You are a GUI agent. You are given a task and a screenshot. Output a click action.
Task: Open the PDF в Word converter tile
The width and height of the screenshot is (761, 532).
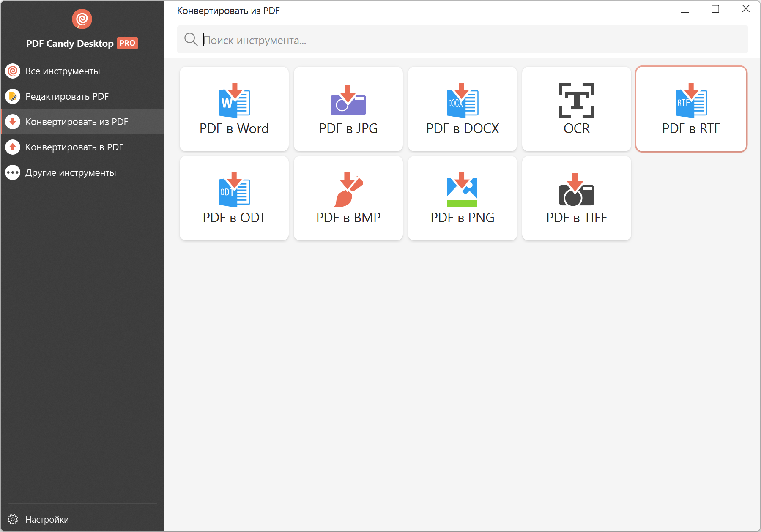(x=234, y=109)
